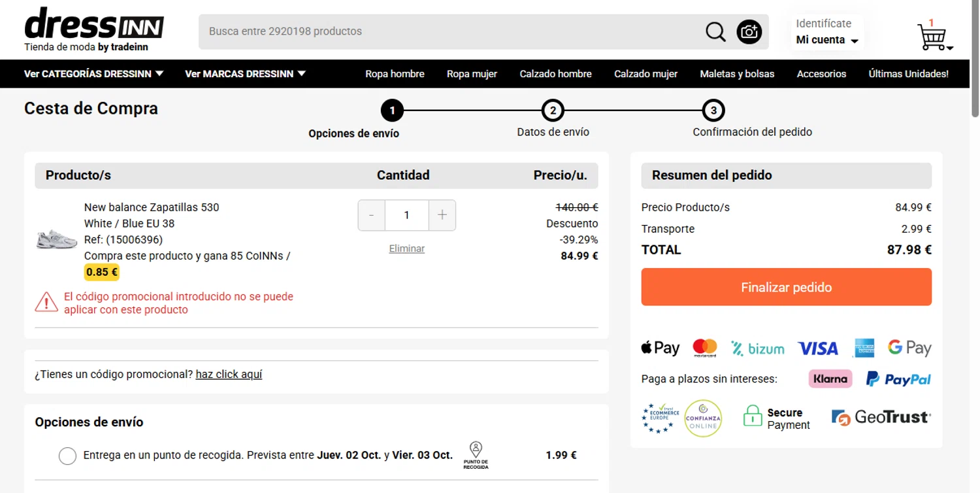Open the camera image search icon
980x493 pixels.
(x=749, y=31)
